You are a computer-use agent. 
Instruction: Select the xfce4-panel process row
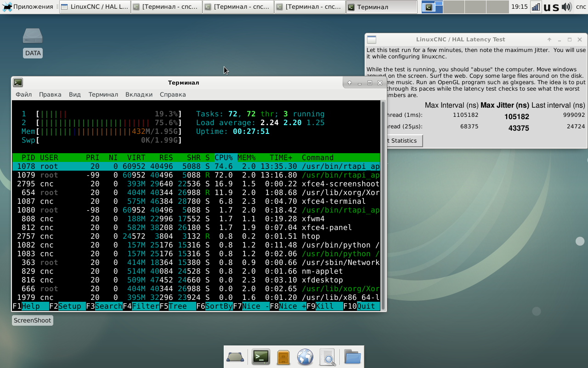[x=196, y=227]
